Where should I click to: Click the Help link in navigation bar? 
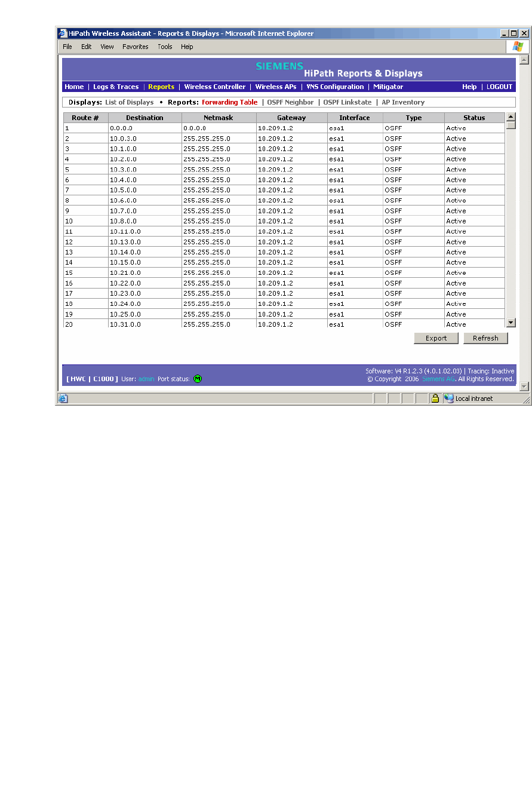coord(469,87)
